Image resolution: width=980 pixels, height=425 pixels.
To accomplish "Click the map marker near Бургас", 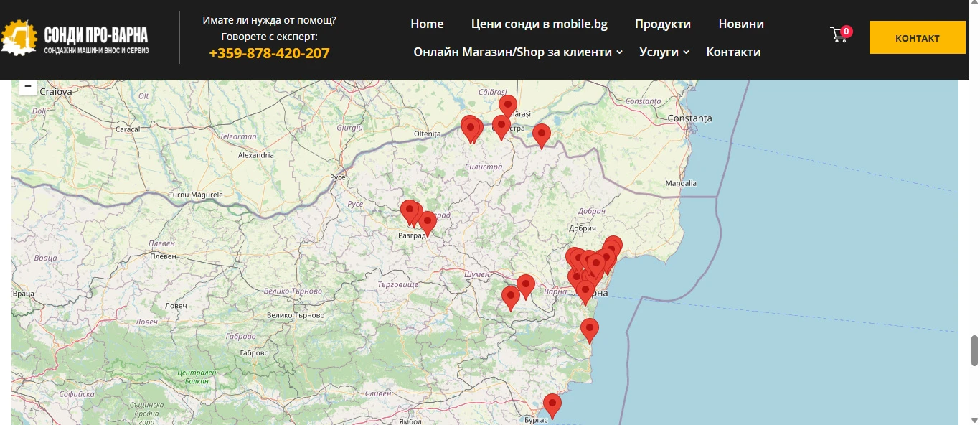I will [x=552, y=405].
